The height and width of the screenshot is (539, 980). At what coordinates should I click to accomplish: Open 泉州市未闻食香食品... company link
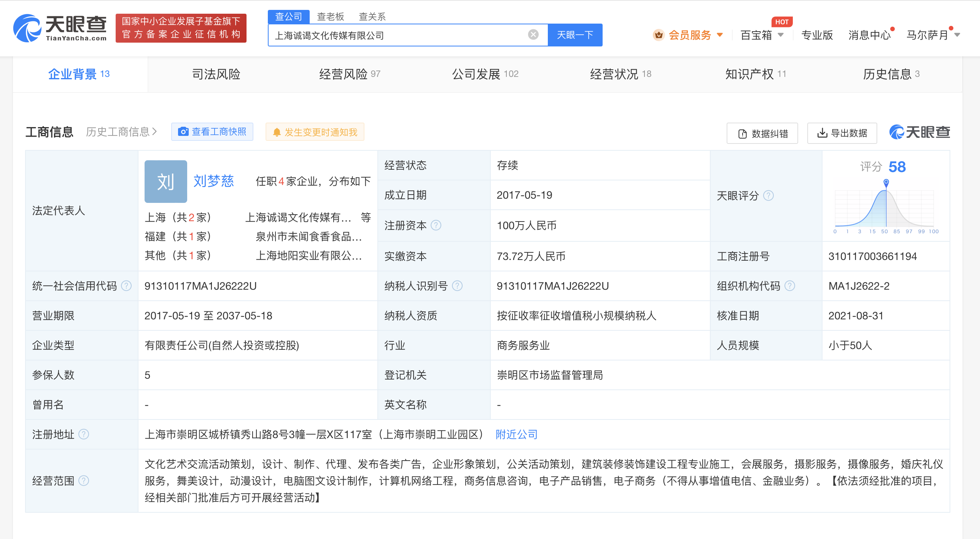click(309, 236)
